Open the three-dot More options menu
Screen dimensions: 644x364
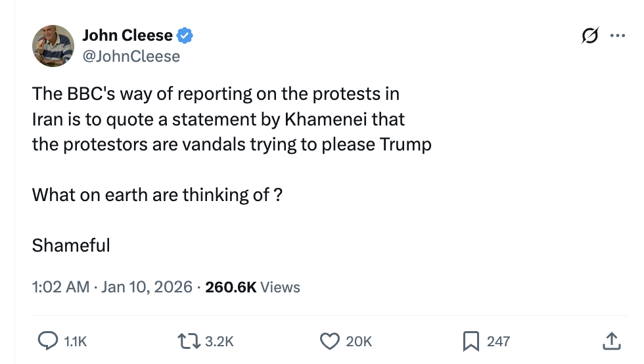(617, 36)
